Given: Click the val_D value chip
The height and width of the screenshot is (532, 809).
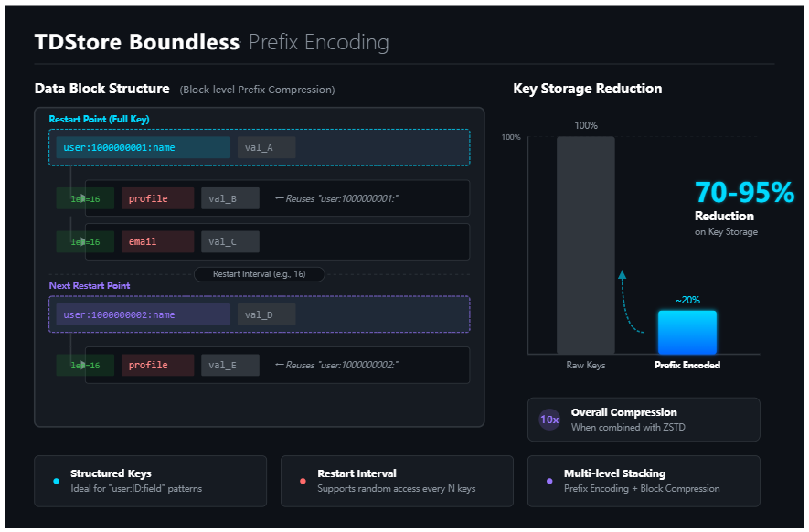Looking at the screenshot, I should coord(266,314).
